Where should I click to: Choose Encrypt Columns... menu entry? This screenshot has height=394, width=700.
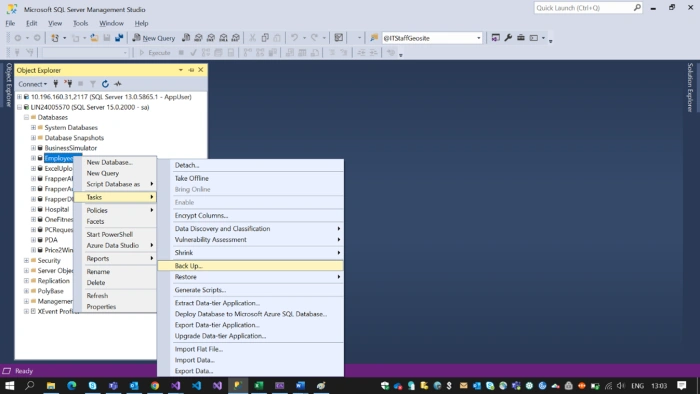pos(250,216)
